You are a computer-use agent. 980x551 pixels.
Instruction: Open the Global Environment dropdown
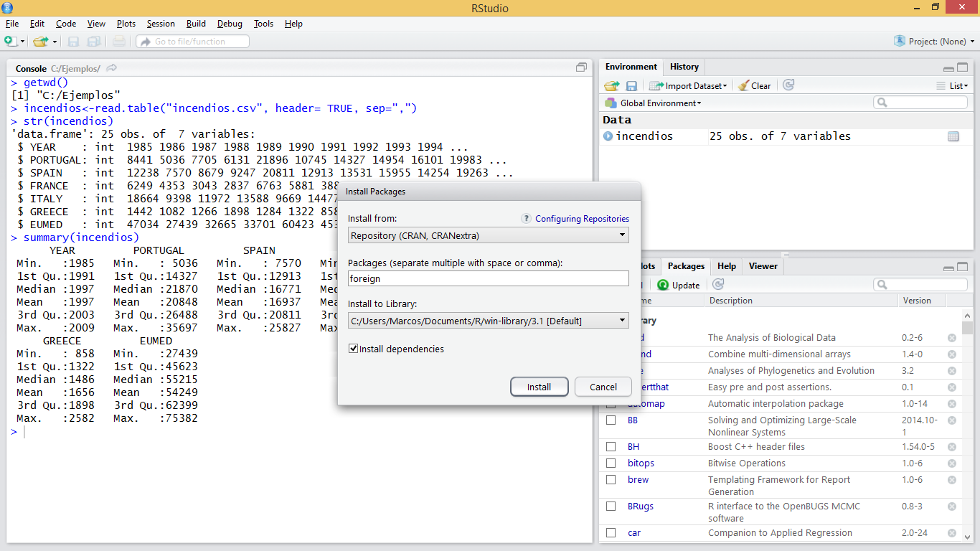point(654,103)
